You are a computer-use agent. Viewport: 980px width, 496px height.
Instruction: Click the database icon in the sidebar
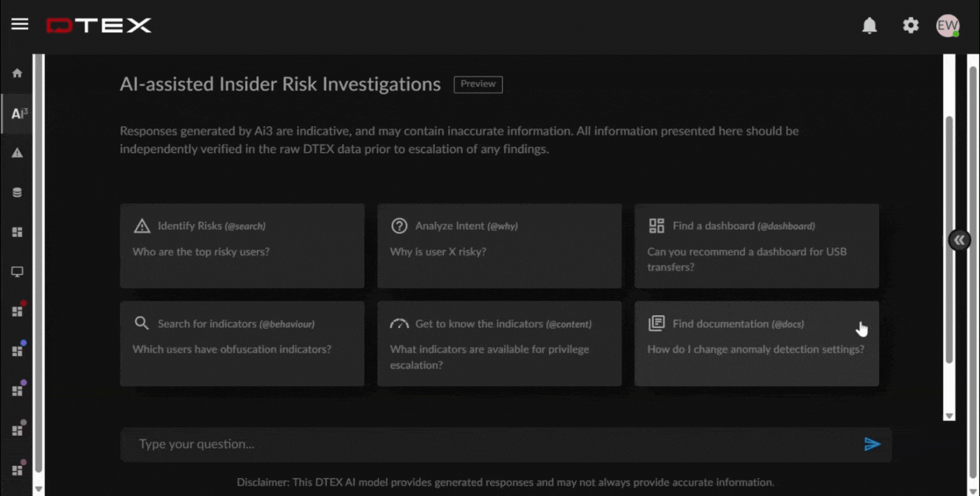click(x=15, y=191)
